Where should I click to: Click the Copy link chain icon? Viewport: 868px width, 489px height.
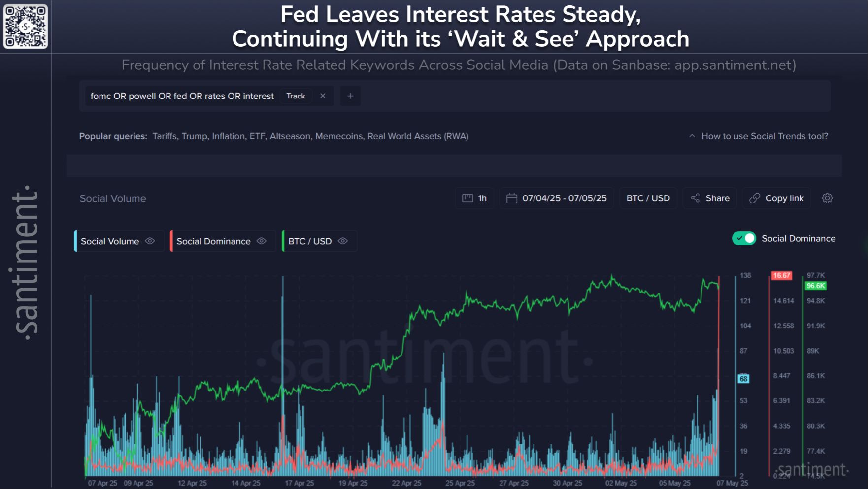[754, 198]
